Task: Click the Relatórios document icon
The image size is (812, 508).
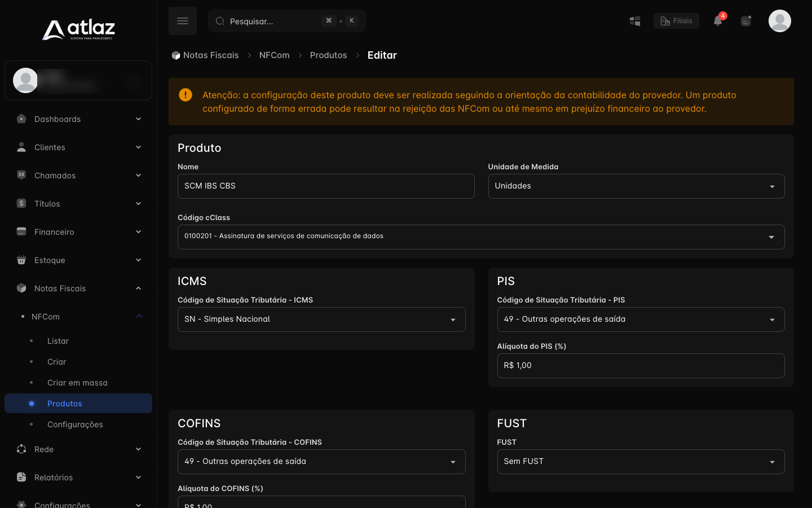Action: (21, 477)
